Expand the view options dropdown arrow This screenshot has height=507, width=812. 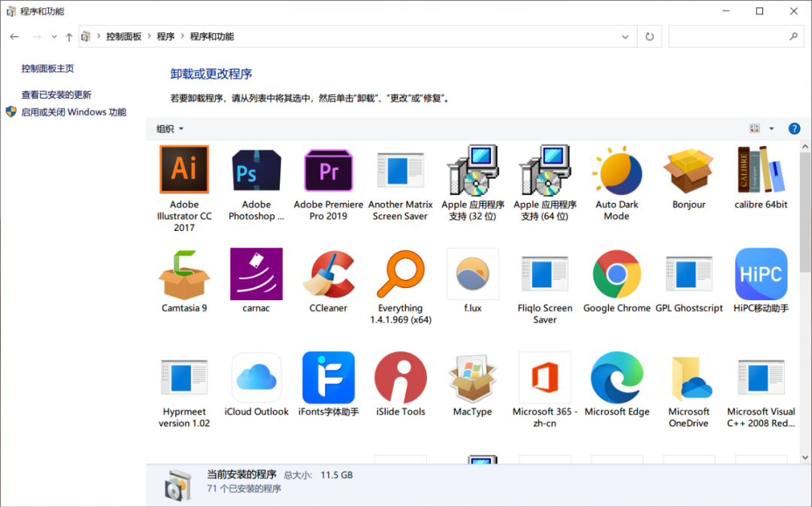(x=771, y=129)
